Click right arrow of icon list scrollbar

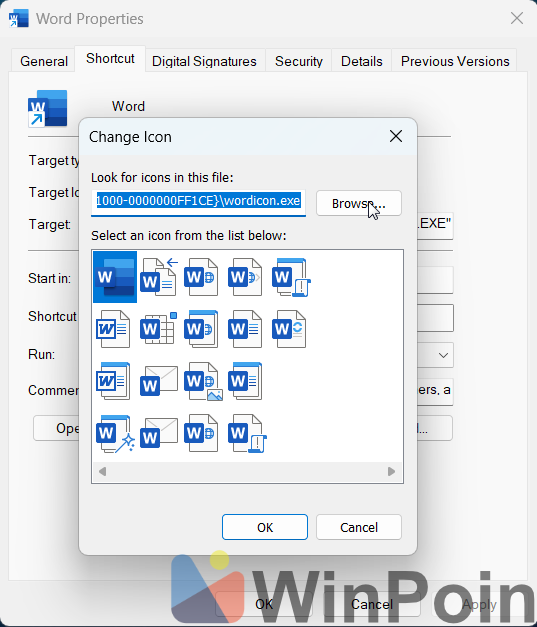click(x=391, y=471)
